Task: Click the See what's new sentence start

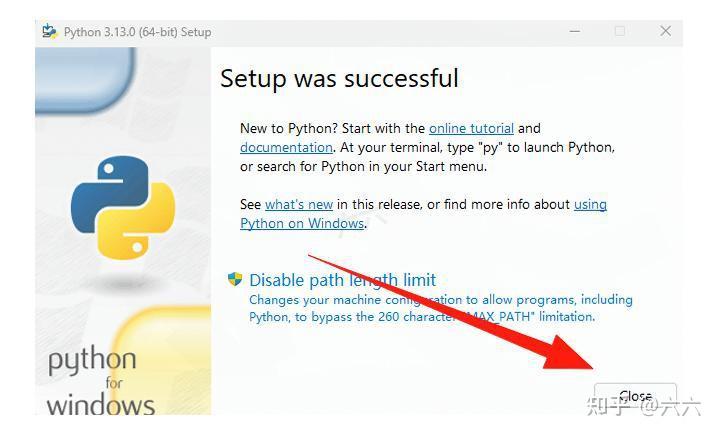Action: point(250,204)
